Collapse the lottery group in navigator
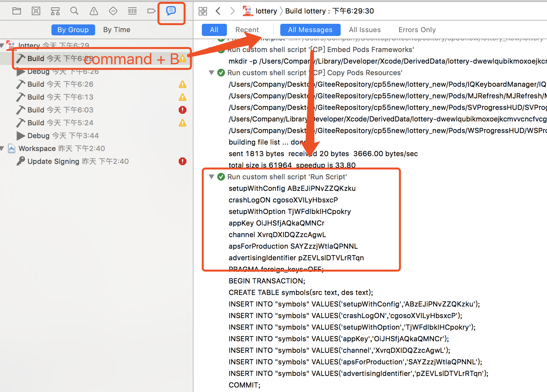This screenshot has width=547, height=392. (x=2, y=46)
